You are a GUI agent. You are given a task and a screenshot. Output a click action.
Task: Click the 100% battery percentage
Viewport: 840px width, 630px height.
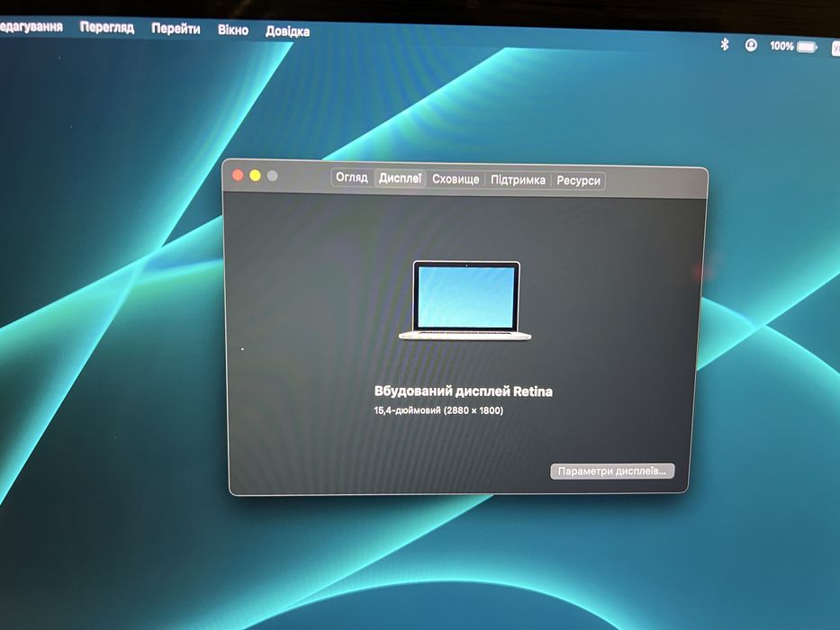point(781,46)
